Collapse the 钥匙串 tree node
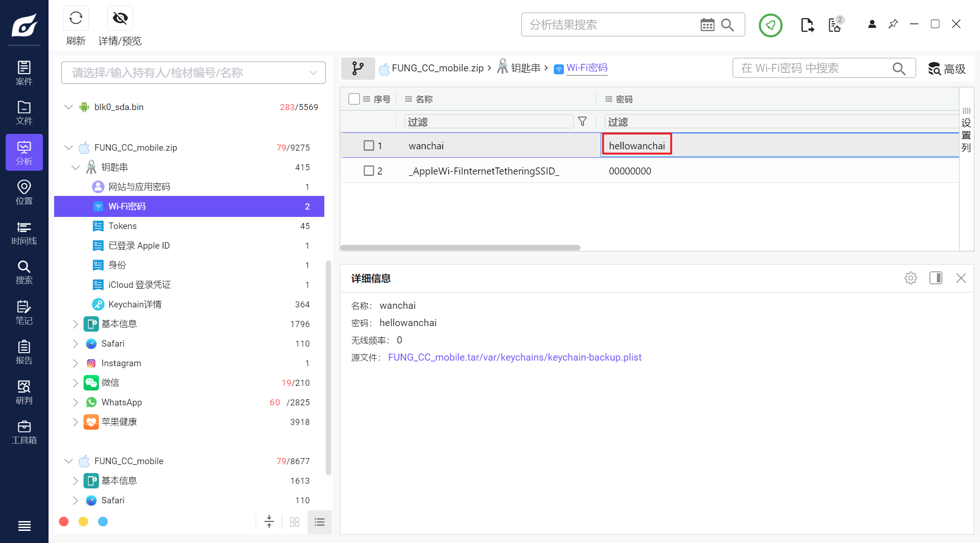Image resolution: width=980 pixels, height=543 pixels. [76, 167]
